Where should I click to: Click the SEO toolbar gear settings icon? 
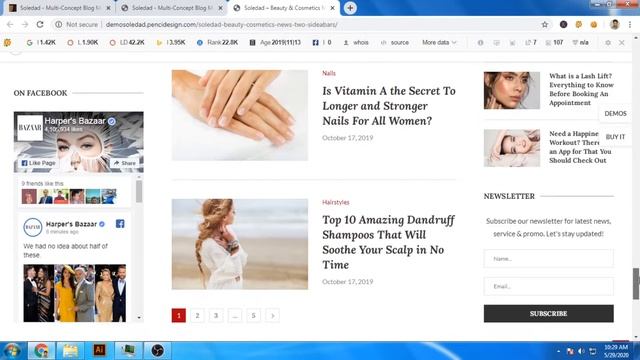608,42
